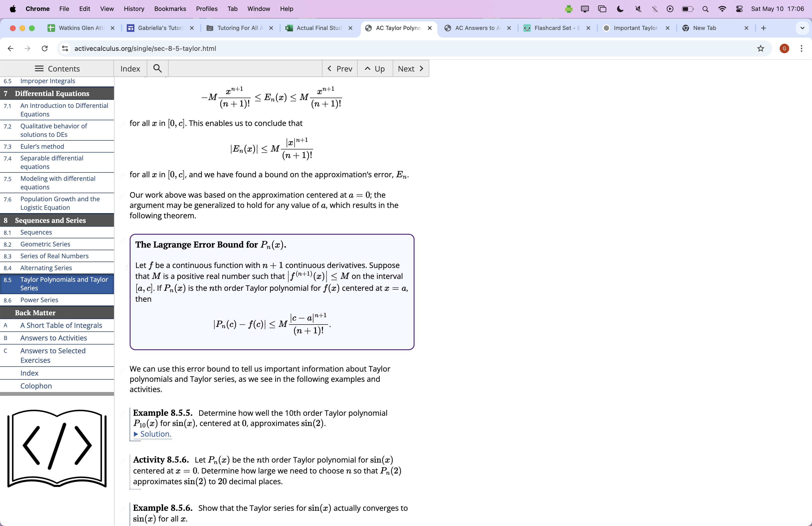Screen dimensions: 812x526
Task: Open Answers to Selected Exercises
Action: (x=52, y=356)
